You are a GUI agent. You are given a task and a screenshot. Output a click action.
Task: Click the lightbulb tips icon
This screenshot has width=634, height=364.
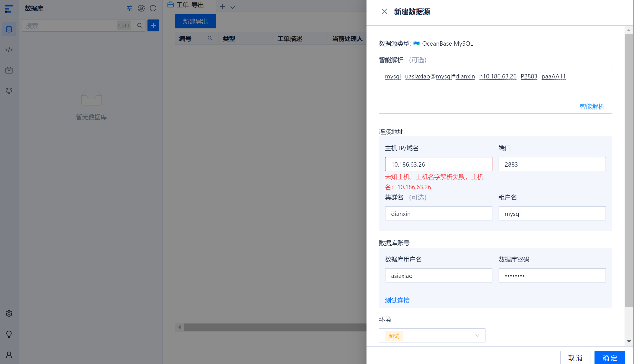pyautogui.click(x=9, y=334)
